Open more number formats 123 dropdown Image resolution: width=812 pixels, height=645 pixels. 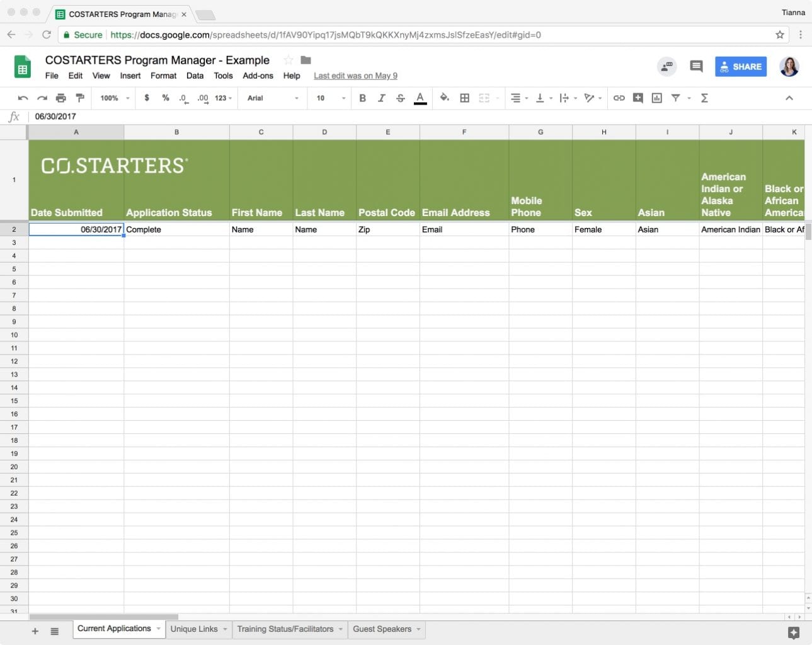223,98
